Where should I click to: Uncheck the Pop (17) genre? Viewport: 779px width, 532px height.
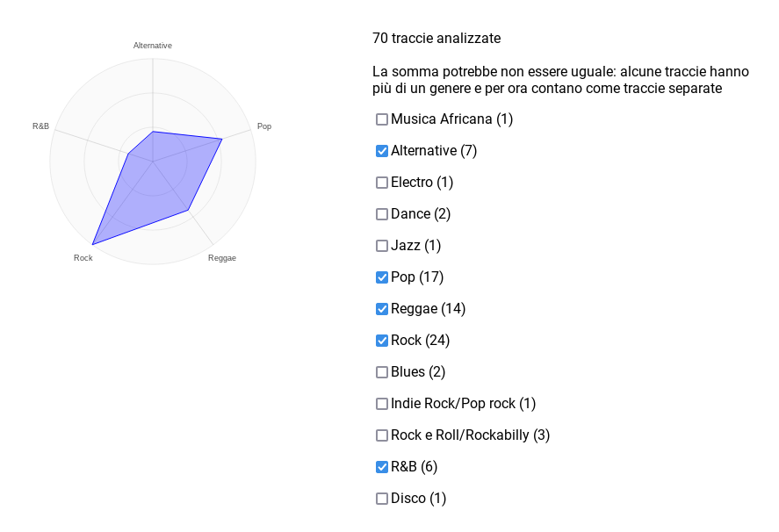tap(381, 277)
